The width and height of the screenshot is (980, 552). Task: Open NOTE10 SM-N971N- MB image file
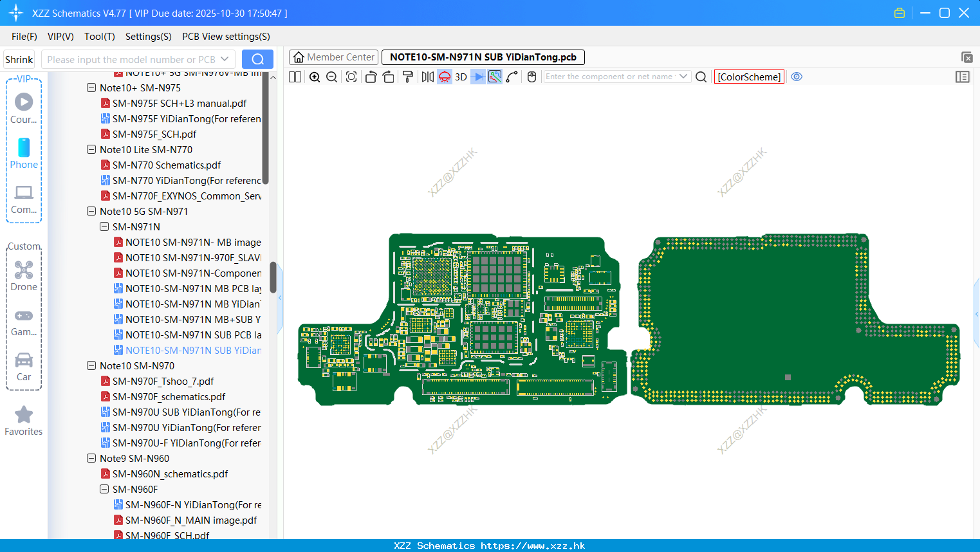point(188,242)
